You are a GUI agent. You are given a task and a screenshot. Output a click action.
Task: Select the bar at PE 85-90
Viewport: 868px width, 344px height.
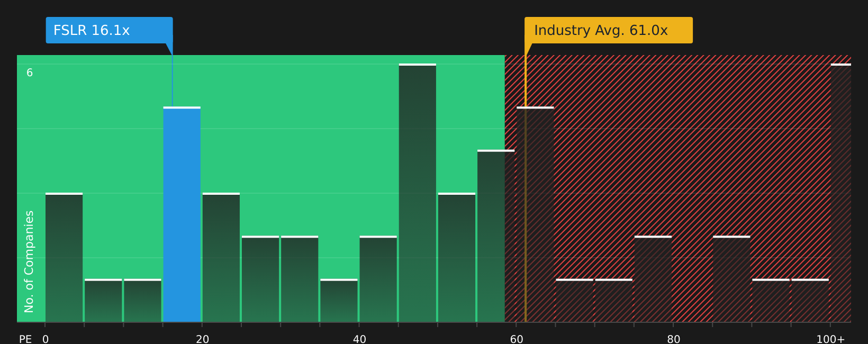[x=731, y=279]
